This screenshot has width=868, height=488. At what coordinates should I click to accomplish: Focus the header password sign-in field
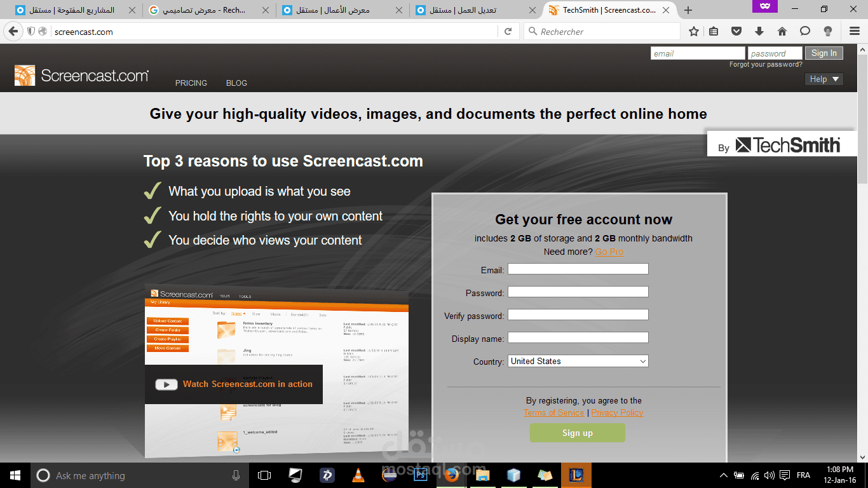775,53
